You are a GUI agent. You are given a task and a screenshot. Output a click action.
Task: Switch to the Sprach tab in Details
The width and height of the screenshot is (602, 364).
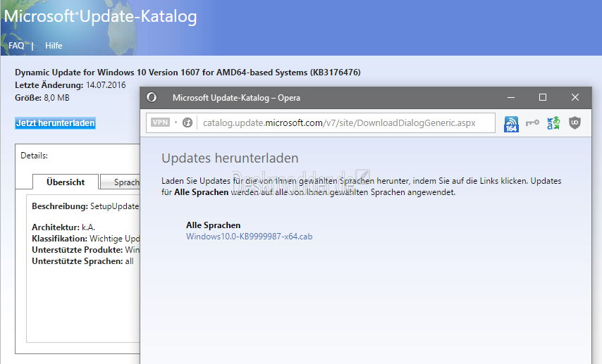pos(121,182)
